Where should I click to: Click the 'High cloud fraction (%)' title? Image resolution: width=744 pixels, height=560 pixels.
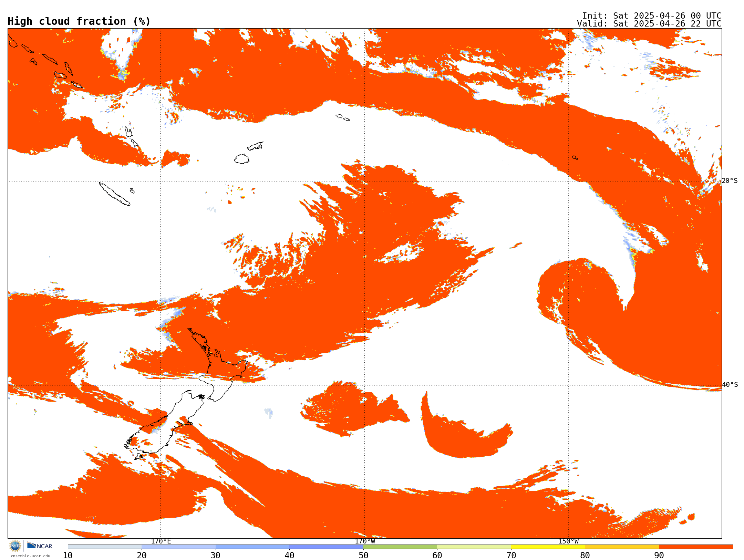(x=79, y=21)
